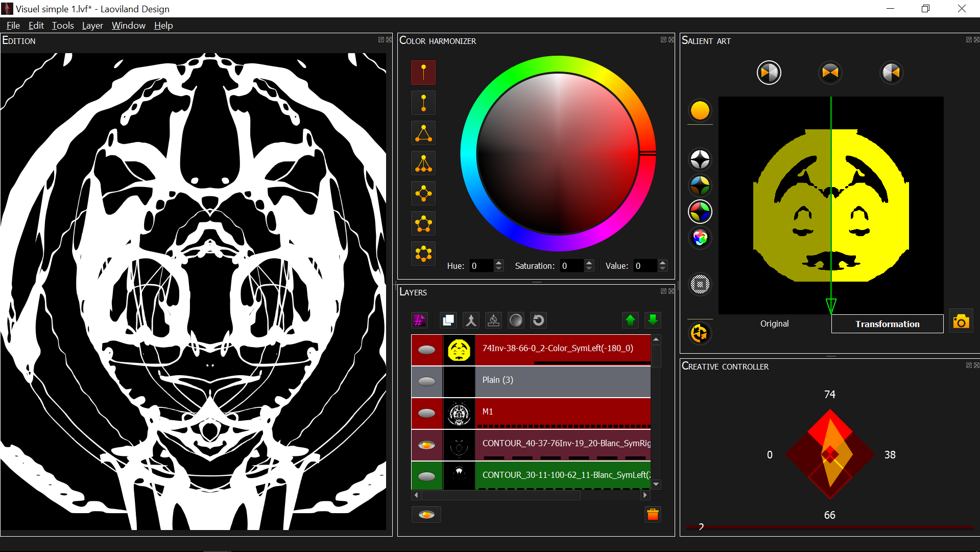Increase Hue value with up arrow
The width and height of the screenshot is (980, 552).
499,263
